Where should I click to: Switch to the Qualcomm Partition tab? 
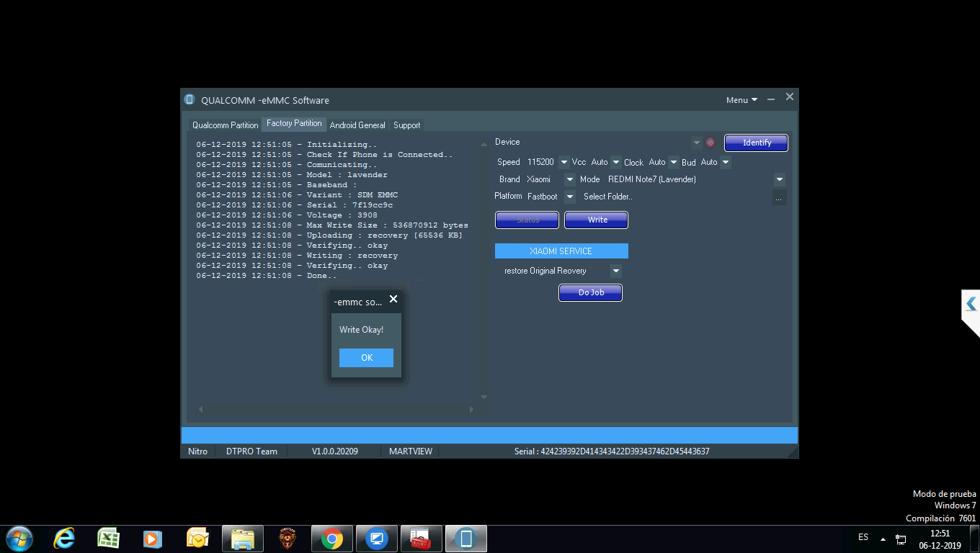click(x=225, y=125)
